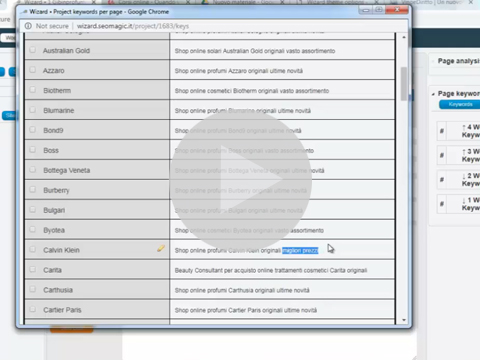Click the Australian Gold keyword phrase cell
Viewport: 480px width, 360px height.
282,50
